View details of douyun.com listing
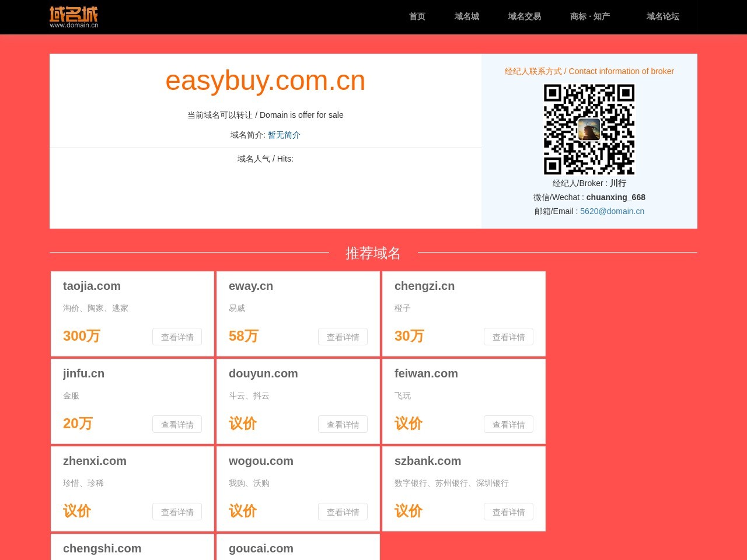Image resolution: width=747 pixels, height=560 pixels. 343,424
